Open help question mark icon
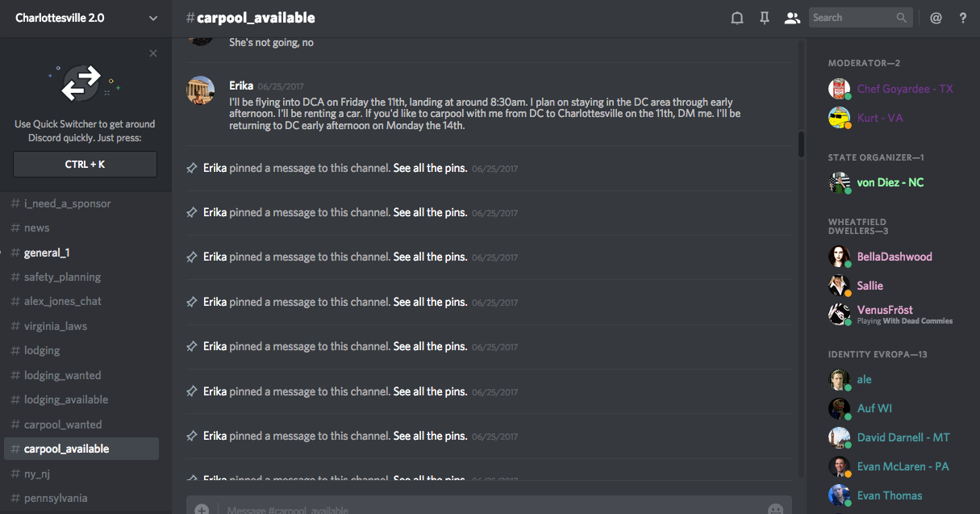The image size is (980, 514). [x=963, y=18]
